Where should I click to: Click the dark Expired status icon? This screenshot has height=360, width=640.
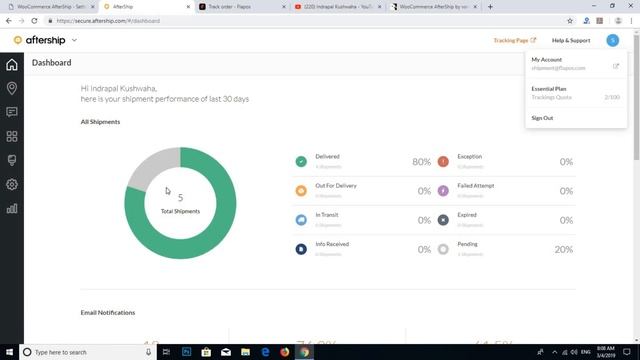click(443, 220)
